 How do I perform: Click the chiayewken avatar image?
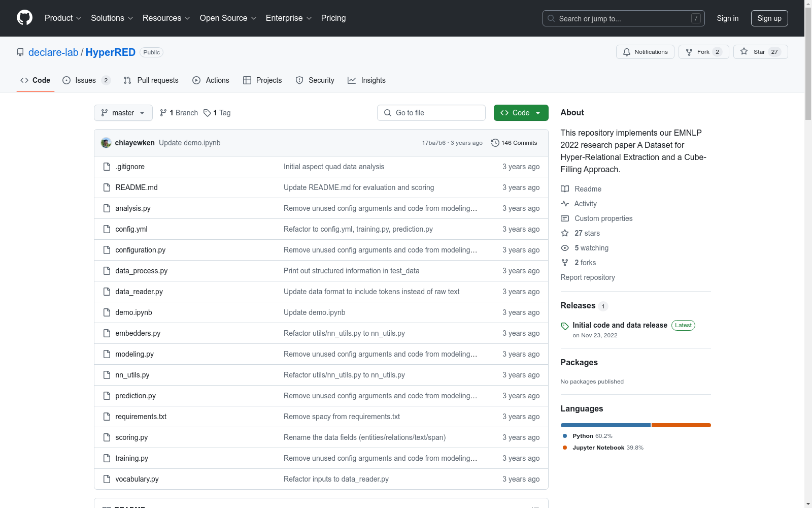106,143
